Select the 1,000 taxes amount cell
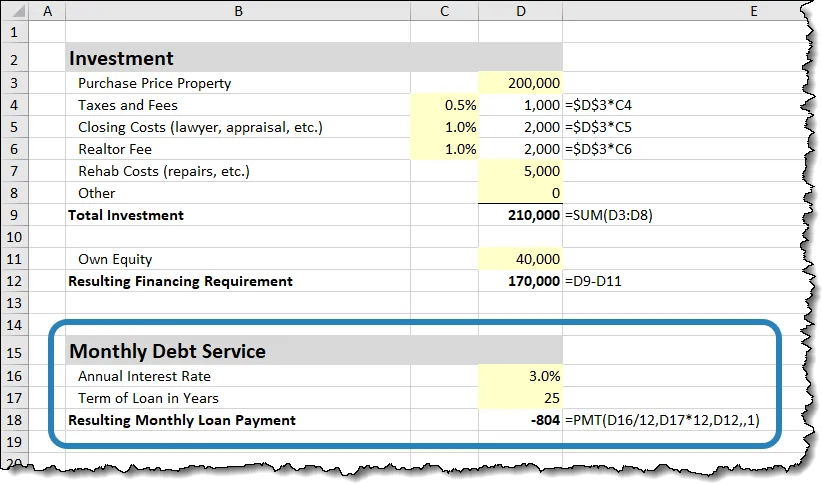 (x=521, y=105)
